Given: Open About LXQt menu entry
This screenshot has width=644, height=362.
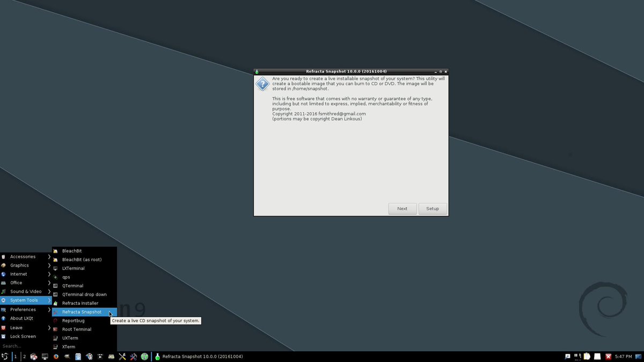Looking at the screenshot, I should (x=26, y=318).
